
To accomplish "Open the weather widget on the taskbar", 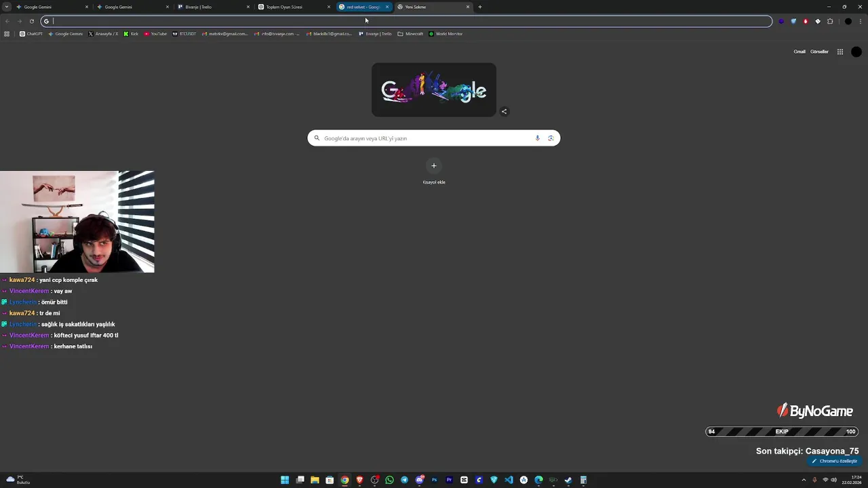I will pyautogui.click(x=18, y=480).
